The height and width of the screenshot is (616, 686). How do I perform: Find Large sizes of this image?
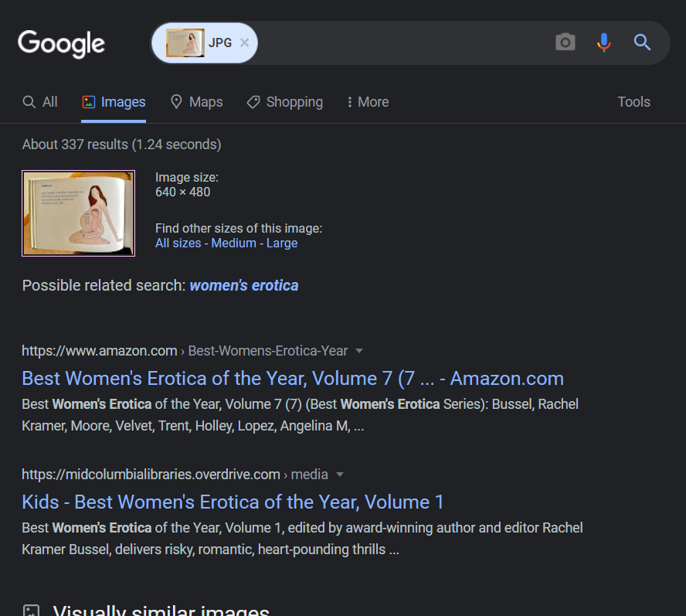[x=282, y=243]
